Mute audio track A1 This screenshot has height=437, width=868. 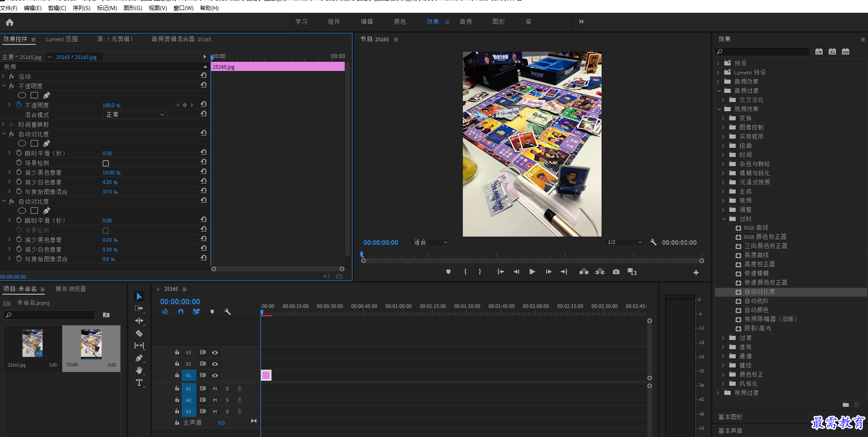coord(215,388)
